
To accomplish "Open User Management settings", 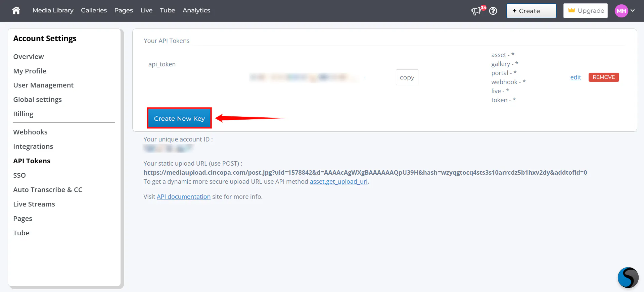I will pyautogui.click(x=43, y=85).
